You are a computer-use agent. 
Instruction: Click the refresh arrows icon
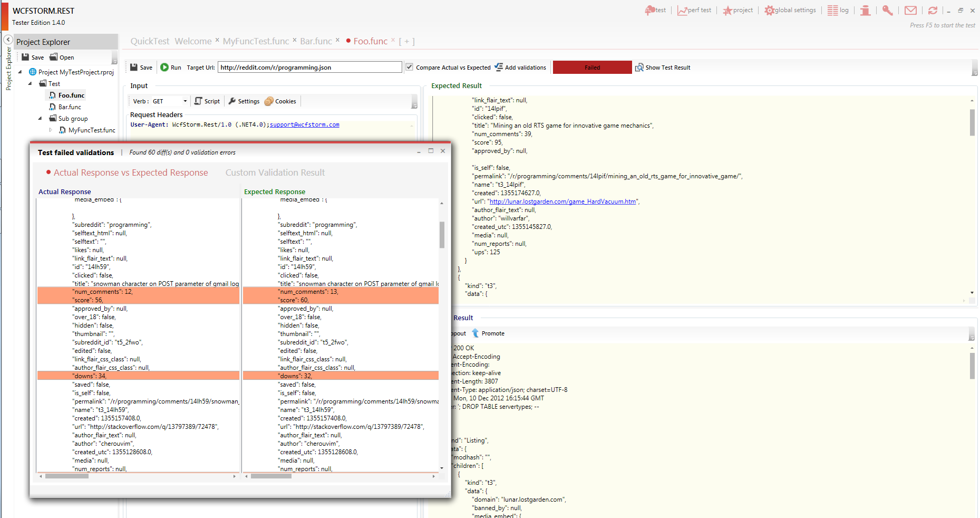click(x=933, y=10)
